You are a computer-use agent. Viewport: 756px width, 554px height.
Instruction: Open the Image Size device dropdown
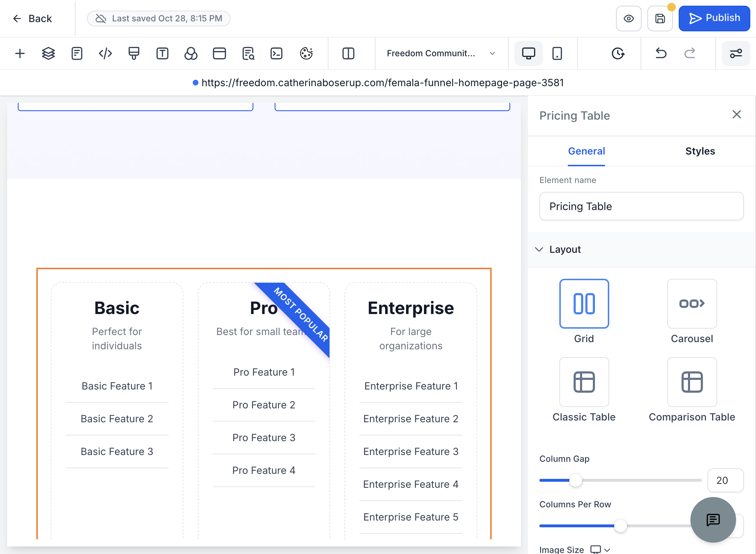(600, 550)
